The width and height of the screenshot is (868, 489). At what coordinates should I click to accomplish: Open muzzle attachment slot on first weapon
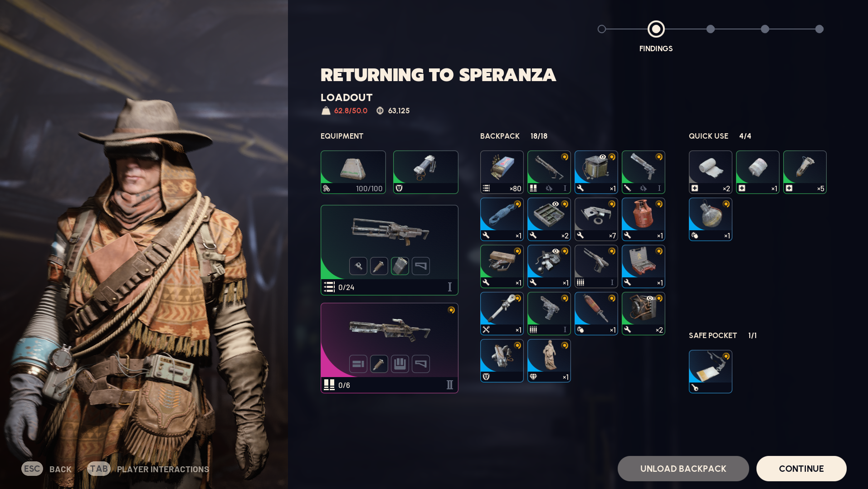click(358, 266)
